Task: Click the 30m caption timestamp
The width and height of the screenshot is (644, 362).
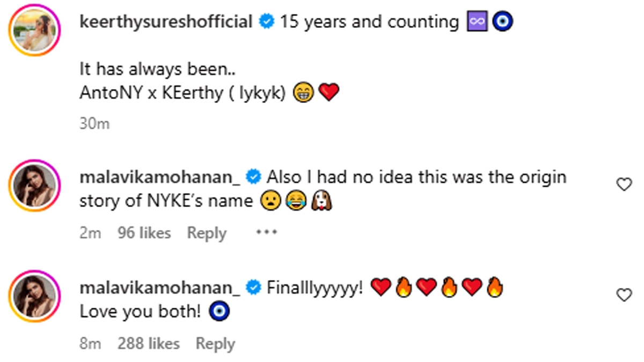Action: (x=94, y=124)
